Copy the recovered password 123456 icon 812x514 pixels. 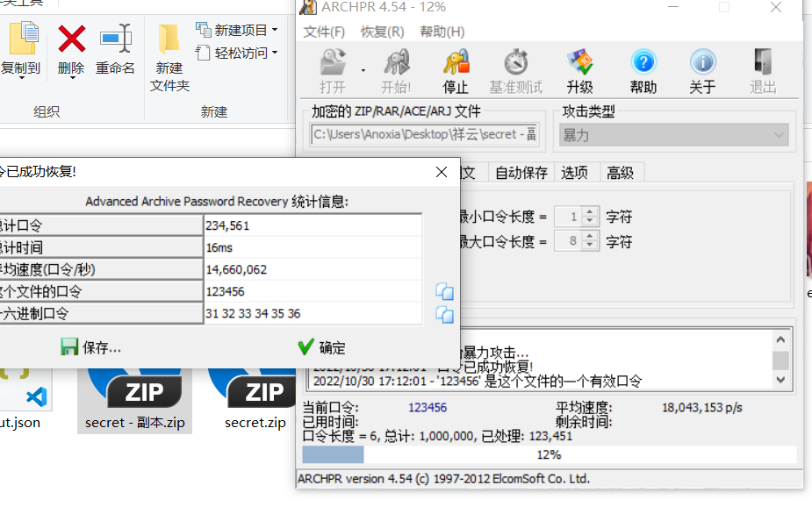pyautogui.click(x=444, y=291)
